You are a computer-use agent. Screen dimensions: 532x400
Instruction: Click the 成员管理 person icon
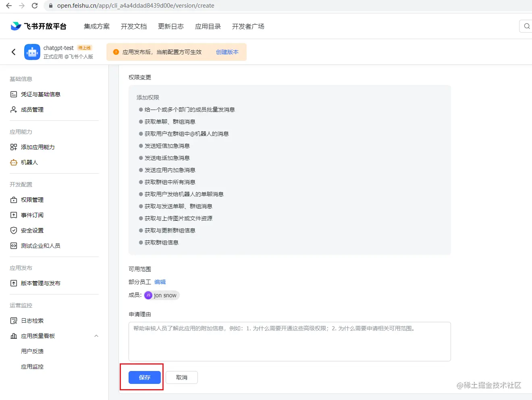point(14,110)
